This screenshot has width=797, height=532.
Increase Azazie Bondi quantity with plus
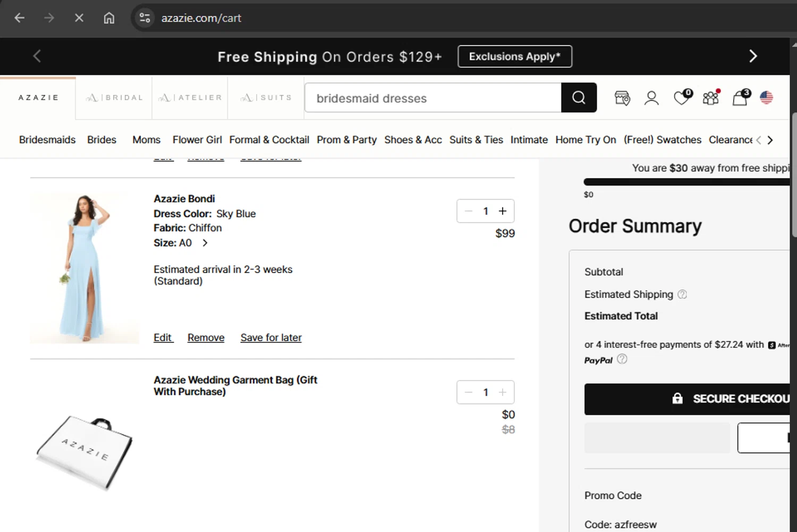[503, 211]
